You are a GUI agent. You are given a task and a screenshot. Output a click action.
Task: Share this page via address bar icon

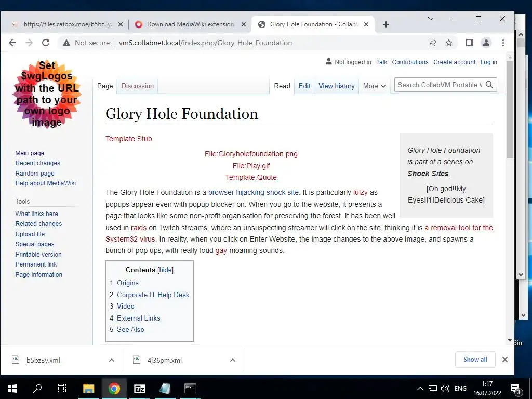432,43
